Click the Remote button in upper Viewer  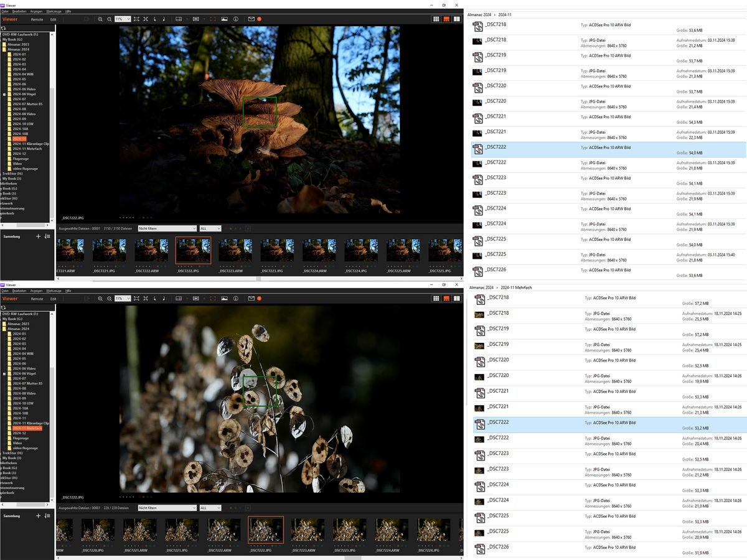pos(37,19)
